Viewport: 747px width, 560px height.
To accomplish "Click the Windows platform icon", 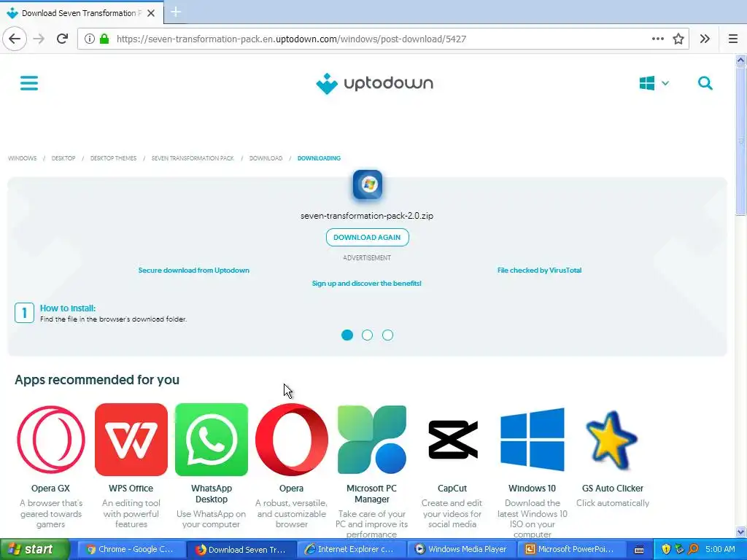I will pos(646,83).
